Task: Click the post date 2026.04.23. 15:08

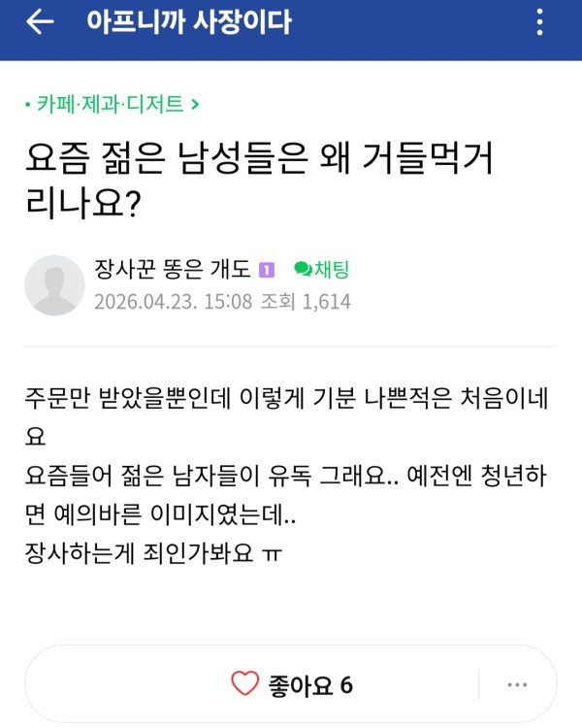Action: [x=173, y=302]
